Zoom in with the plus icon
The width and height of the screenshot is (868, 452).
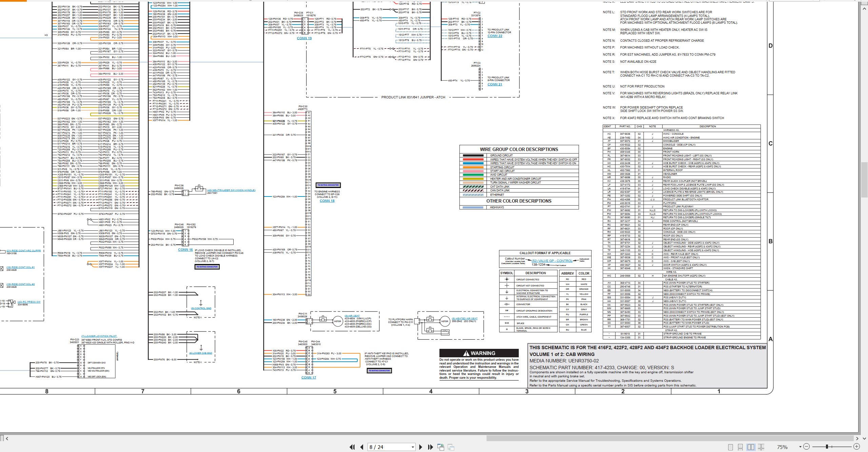point(856,447)
